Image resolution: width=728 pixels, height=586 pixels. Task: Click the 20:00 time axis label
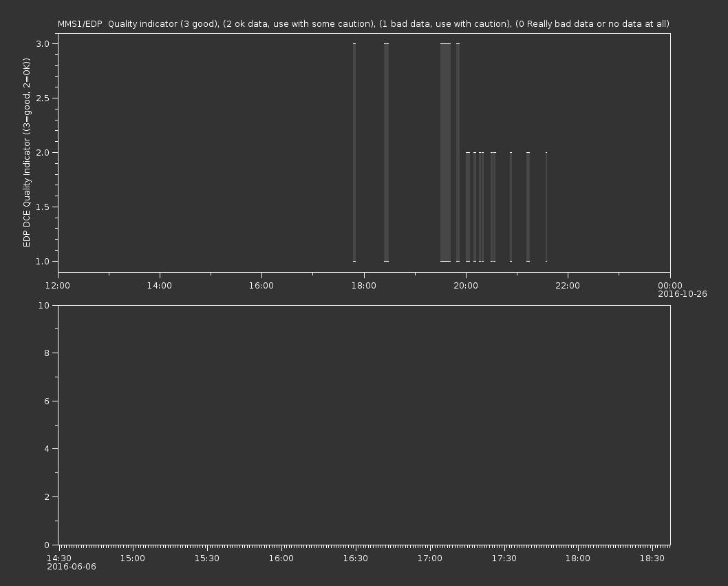click(466, 285)
